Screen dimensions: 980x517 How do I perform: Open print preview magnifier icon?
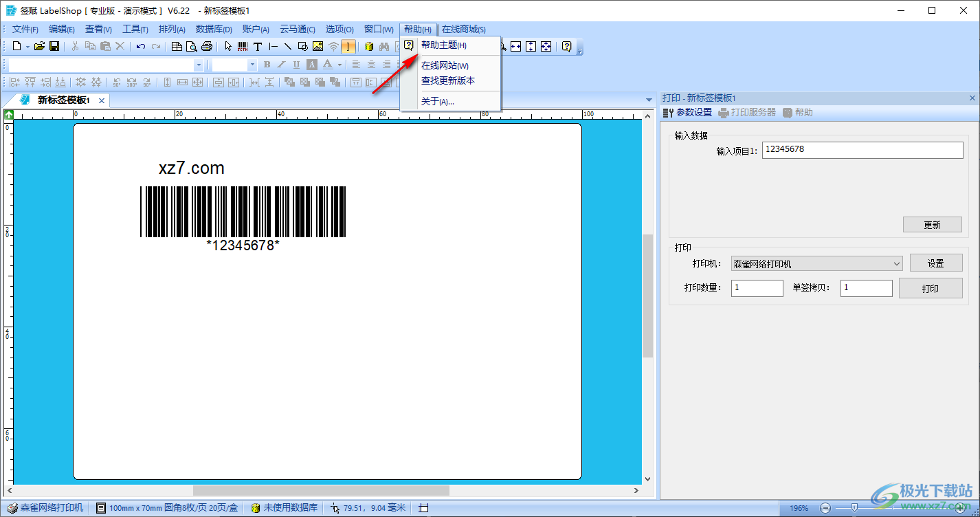pos(191,46)
